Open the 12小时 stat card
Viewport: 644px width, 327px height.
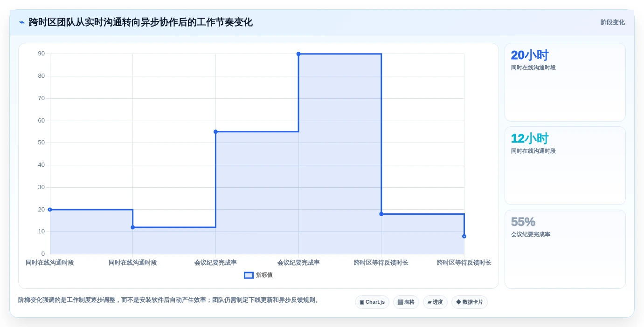point(565,166)
